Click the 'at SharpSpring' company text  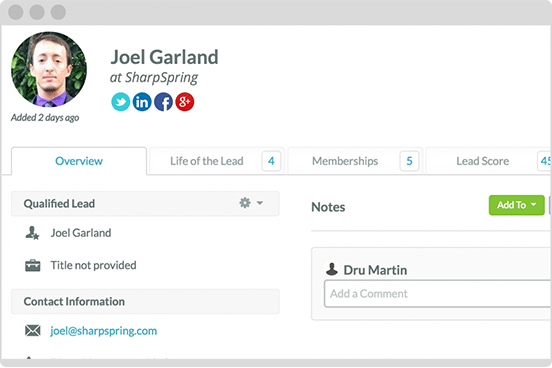pyautogui.click(x=154, y=78)
